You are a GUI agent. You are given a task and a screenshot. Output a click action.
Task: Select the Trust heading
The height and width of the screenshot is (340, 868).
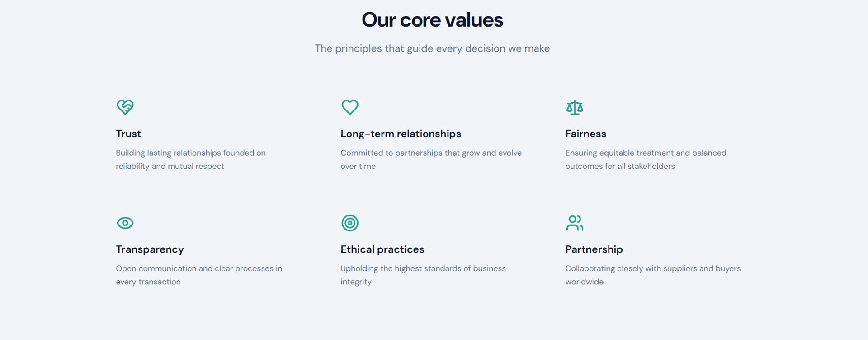pyautogui.click(x=128, y=134)
